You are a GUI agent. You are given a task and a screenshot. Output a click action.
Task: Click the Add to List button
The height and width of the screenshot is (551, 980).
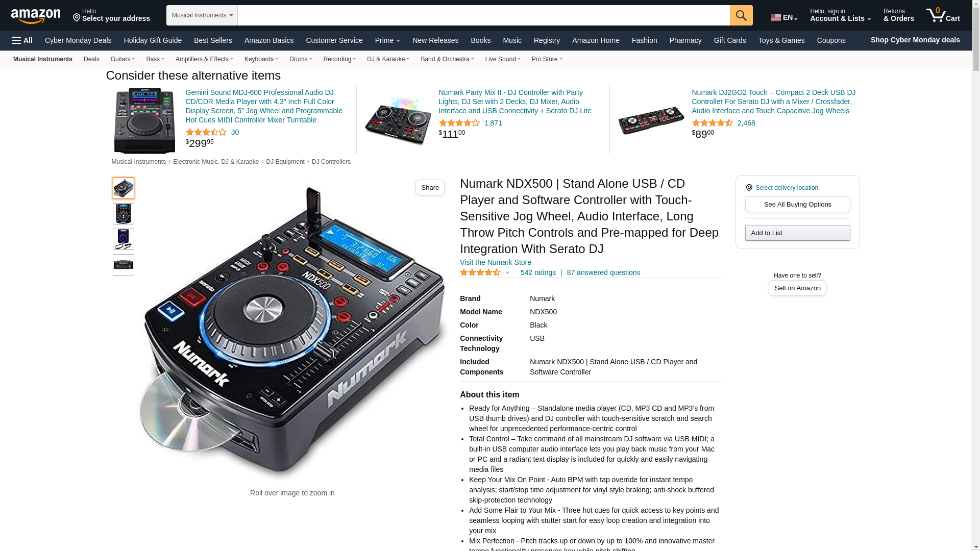(797, 233)
